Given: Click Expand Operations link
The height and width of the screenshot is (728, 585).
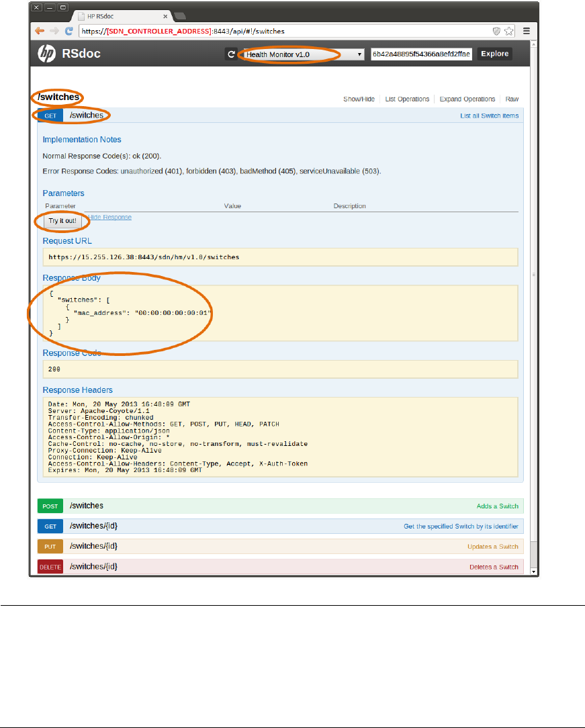Looking at the screenshot, I should 467,99.
